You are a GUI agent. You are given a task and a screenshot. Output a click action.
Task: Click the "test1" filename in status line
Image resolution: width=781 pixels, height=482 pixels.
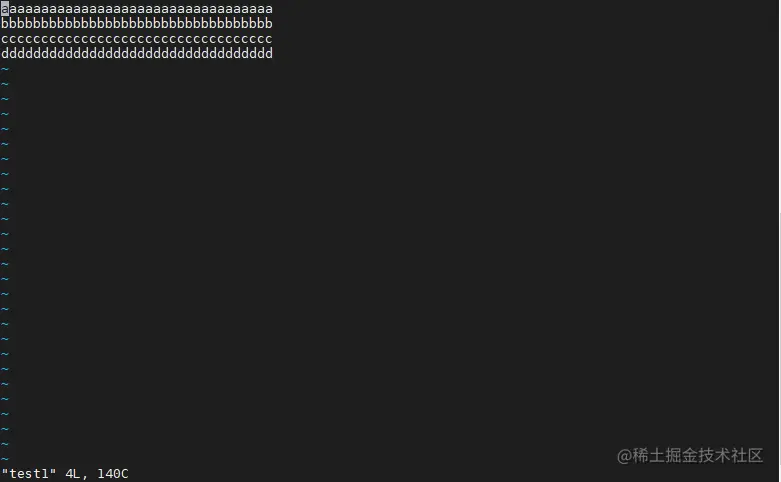29,474
